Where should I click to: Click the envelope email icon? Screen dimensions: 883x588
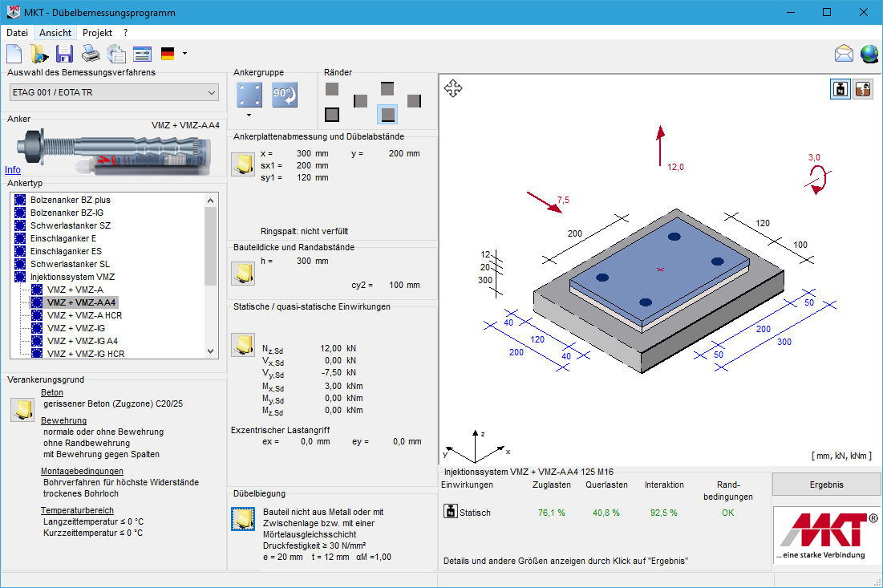coord(844,54)
